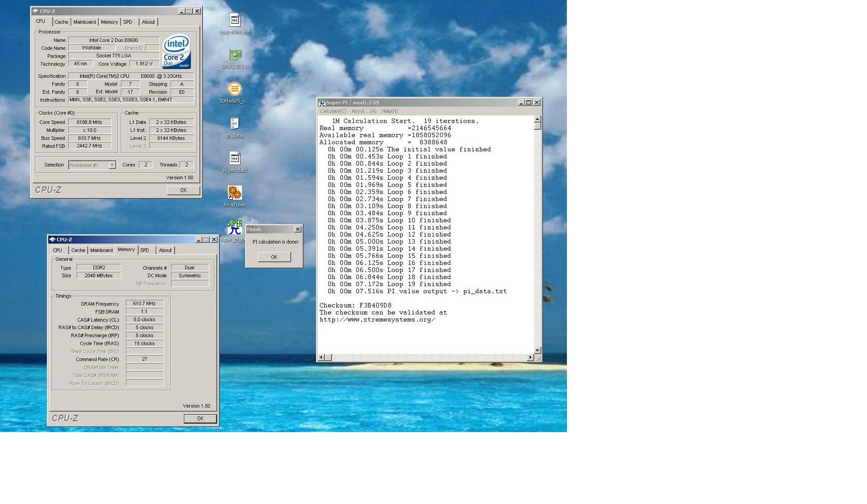The width and height of the screenshot is (867, 504).
Task: Click the Core Speed 6106.8 MHz field
Action: tap(90, 122)
